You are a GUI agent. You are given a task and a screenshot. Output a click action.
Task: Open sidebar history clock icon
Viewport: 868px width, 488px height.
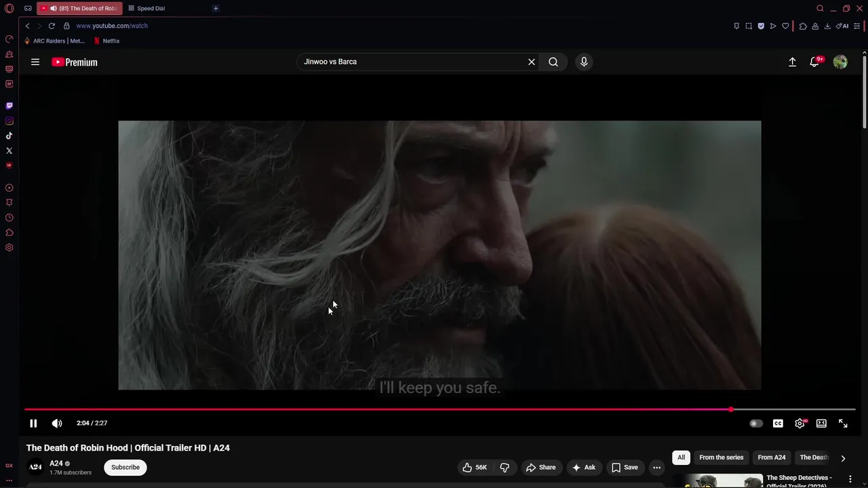click(9, 218)
